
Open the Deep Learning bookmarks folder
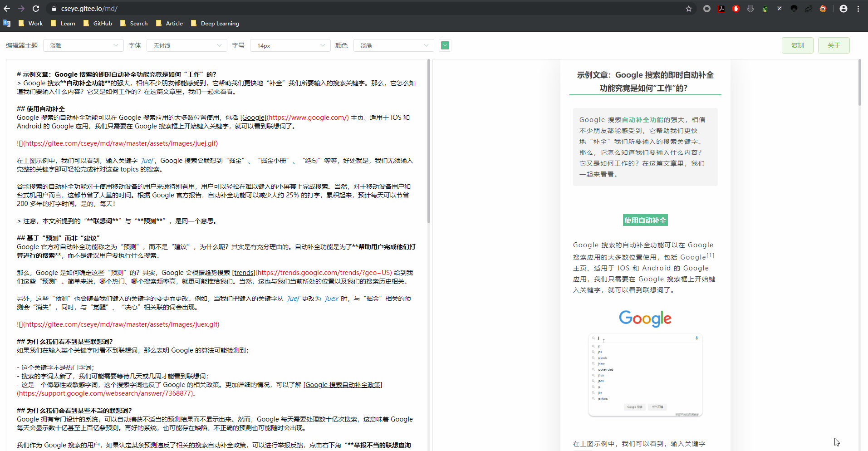click(x=215, y=23)
